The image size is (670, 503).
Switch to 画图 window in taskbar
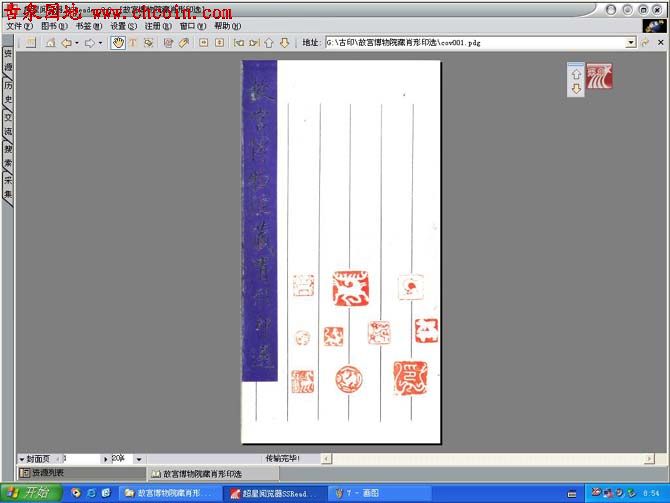point(360,493)
